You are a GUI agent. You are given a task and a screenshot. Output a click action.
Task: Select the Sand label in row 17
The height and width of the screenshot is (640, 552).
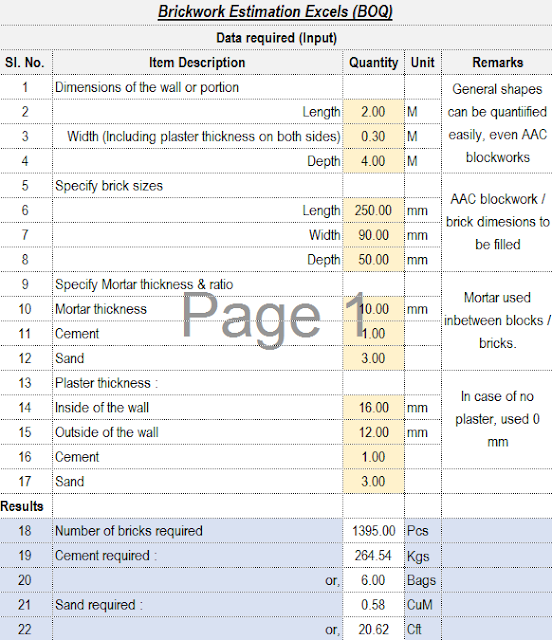70,482
